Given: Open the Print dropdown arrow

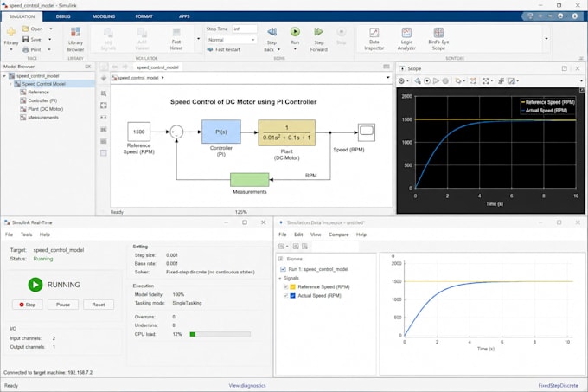Looking at the screenshot, I should pos(50,49).
